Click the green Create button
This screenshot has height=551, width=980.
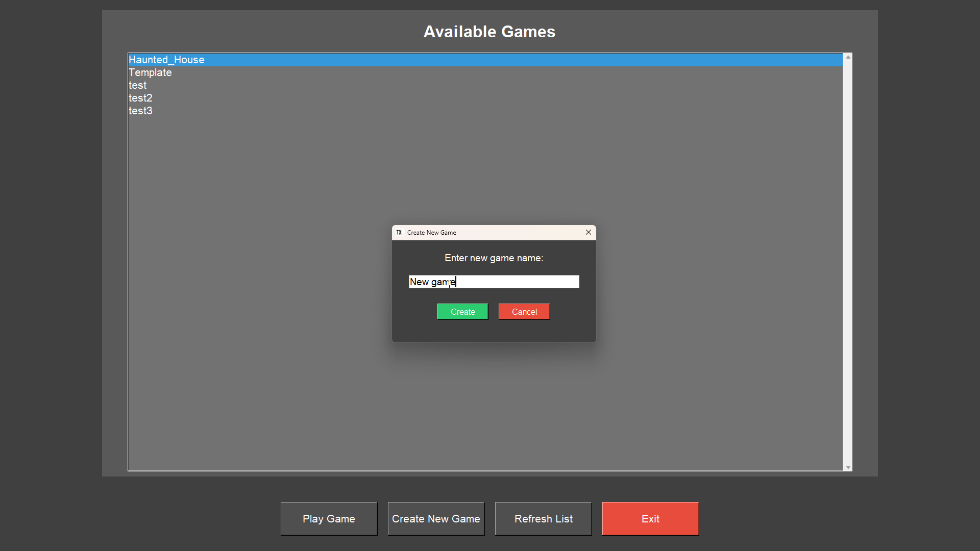[462, 312]
